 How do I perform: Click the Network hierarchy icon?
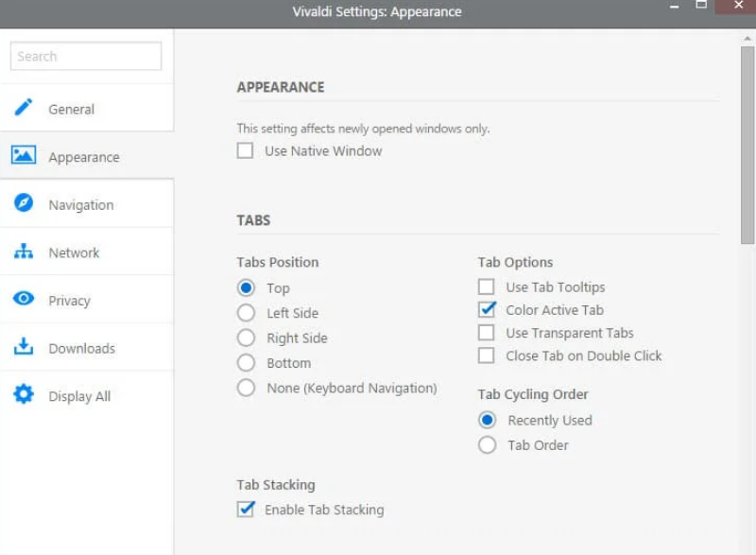coord(23,251)
